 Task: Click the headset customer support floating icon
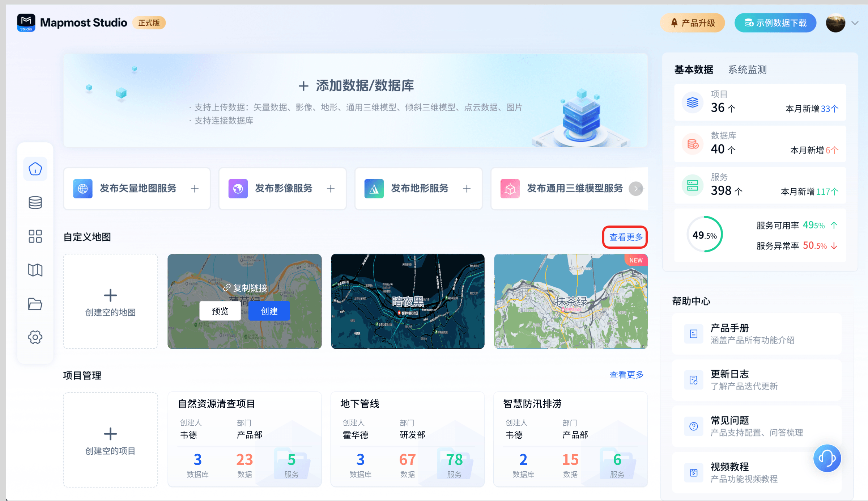(827, 458)
